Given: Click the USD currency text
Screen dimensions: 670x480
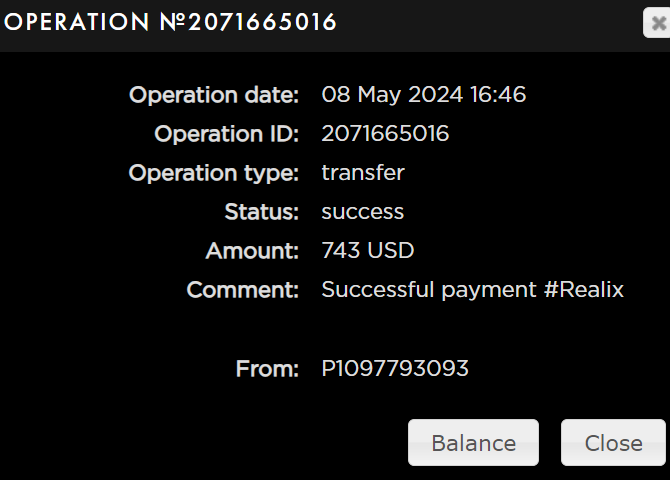Looking at the screenshot, I should point(390,251).
